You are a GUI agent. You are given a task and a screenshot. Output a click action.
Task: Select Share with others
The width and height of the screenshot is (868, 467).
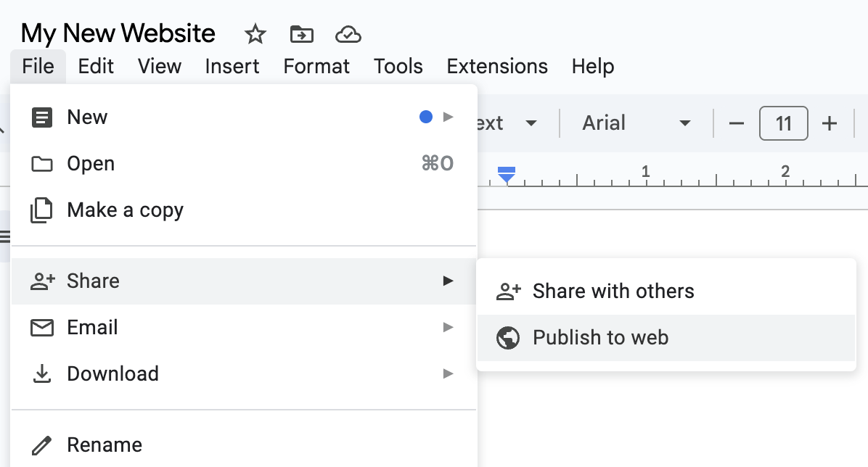point(613,291)
